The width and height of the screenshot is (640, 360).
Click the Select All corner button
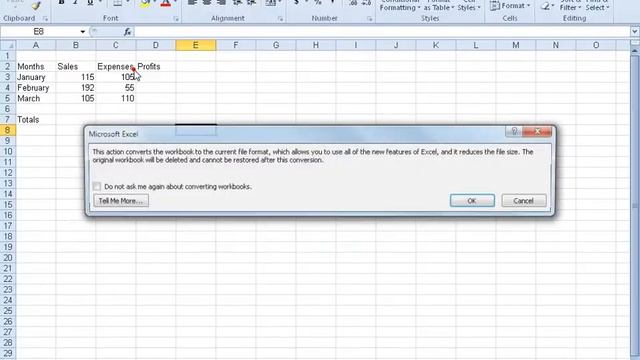pos(8,45)
